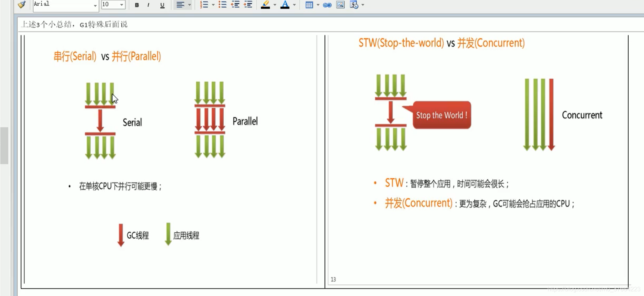Expand the dropdown arrow after the last toolbar icon
The height and width of the screenshot is (296, 644).
click(x=363, y=5)
